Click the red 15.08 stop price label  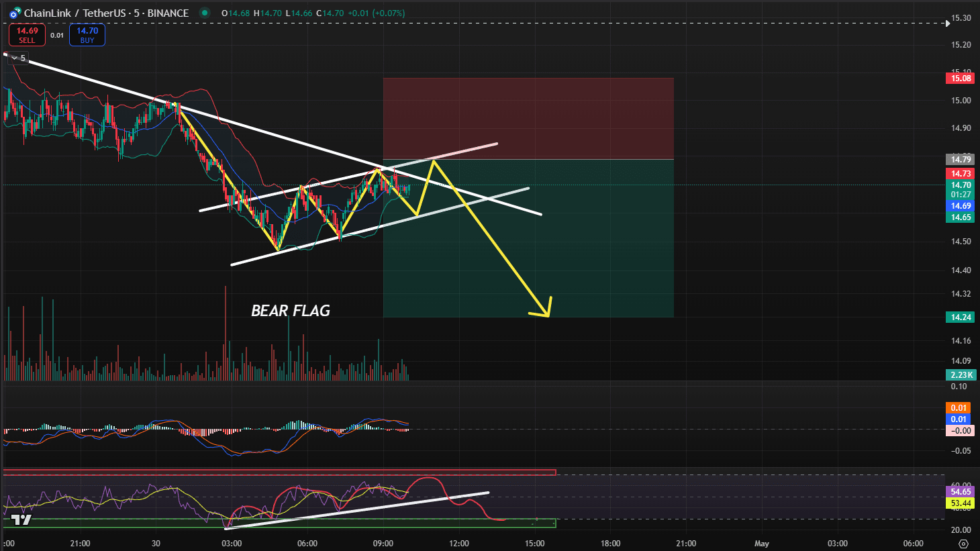pos(961,79)
